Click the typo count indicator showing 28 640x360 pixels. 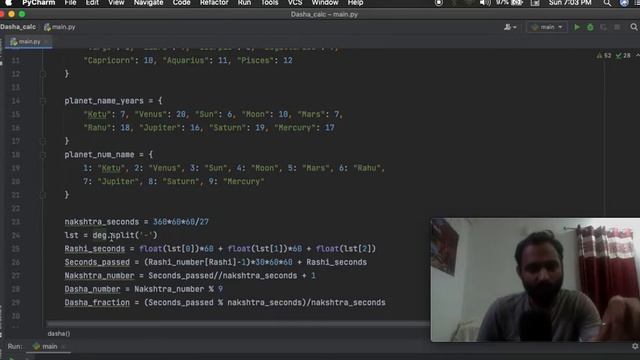point(623,56)
